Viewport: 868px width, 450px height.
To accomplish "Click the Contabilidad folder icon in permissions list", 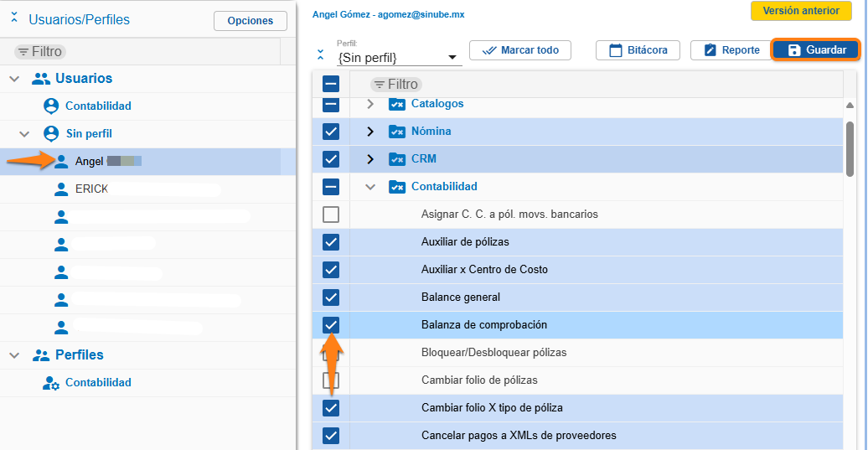I will (396, 187).
